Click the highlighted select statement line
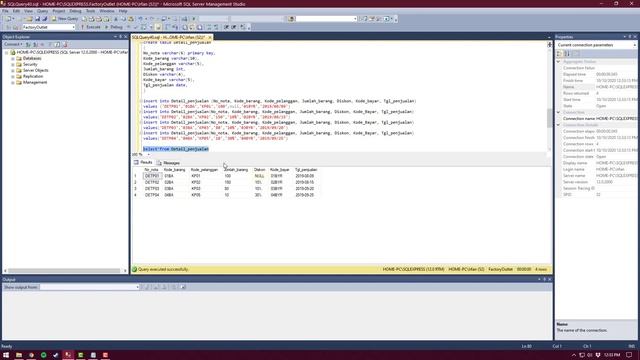640x360 pixels. coord(176,149)
